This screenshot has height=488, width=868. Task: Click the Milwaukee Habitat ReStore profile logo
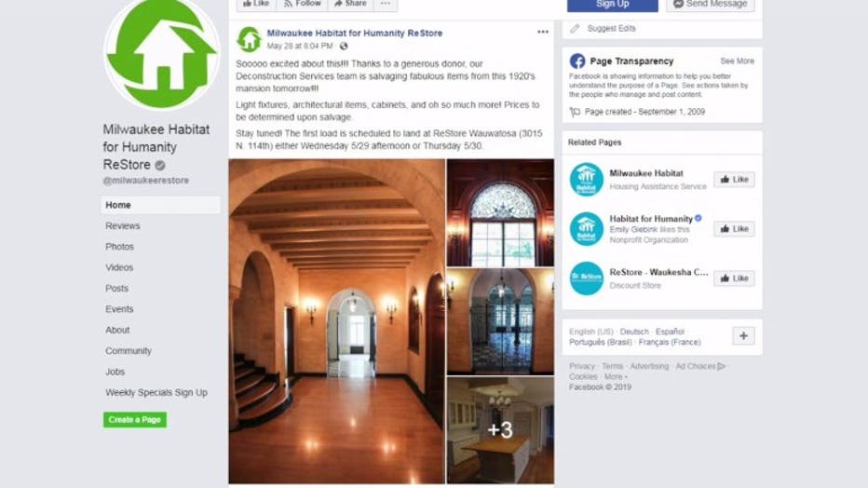point(162,54)
